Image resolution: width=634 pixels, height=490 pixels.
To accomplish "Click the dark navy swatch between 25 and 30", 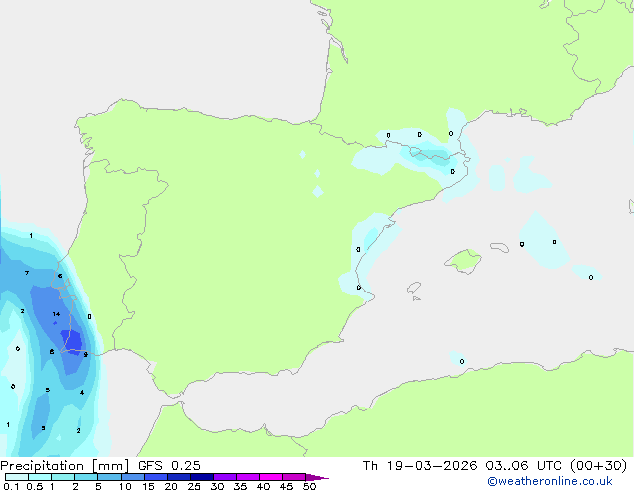I will tap(202, 477).
